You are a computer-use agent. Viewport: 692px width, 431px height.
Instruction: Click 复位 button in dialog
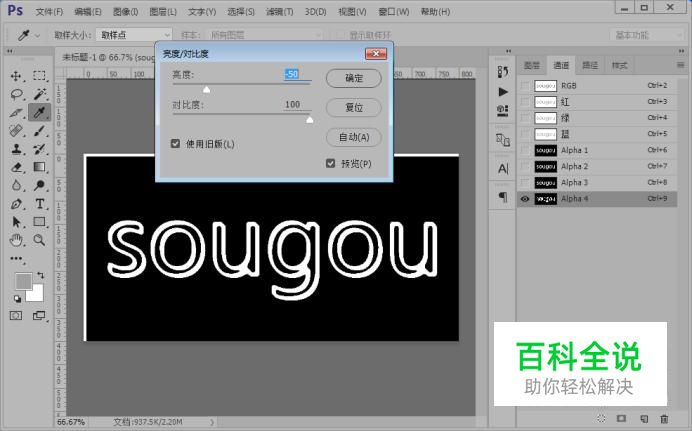click(354, 108)
